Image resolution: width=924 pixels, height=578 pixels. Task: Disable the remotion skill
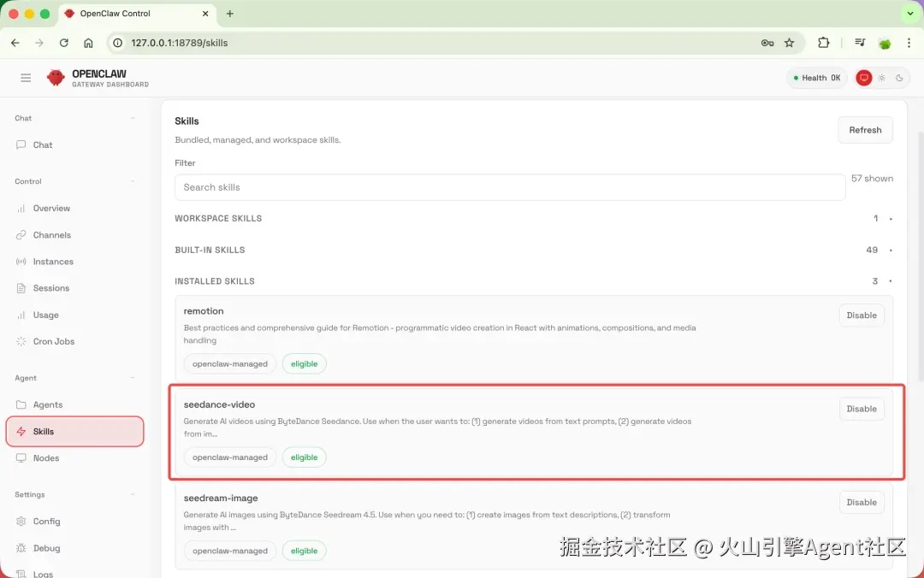pos(862,316)
